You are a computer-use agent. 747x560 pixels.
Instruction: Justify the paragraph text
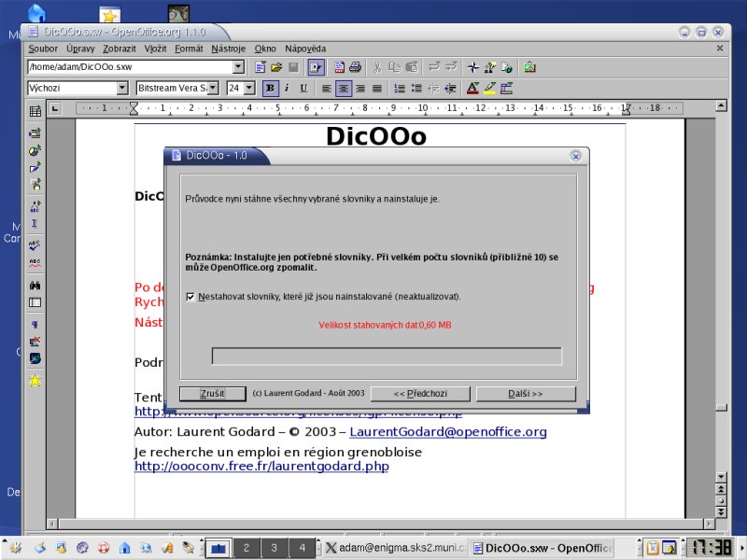click(x=377, y=88)
